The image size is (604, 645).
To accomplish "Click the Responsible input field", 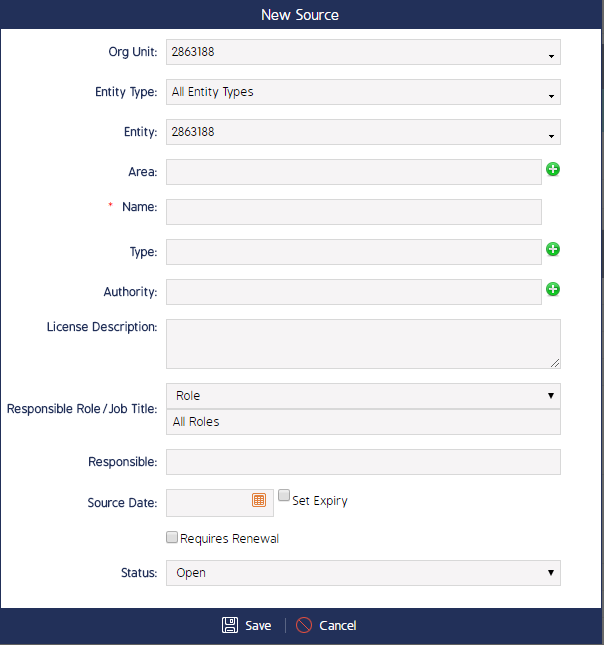I will click(x=363, y=462).
